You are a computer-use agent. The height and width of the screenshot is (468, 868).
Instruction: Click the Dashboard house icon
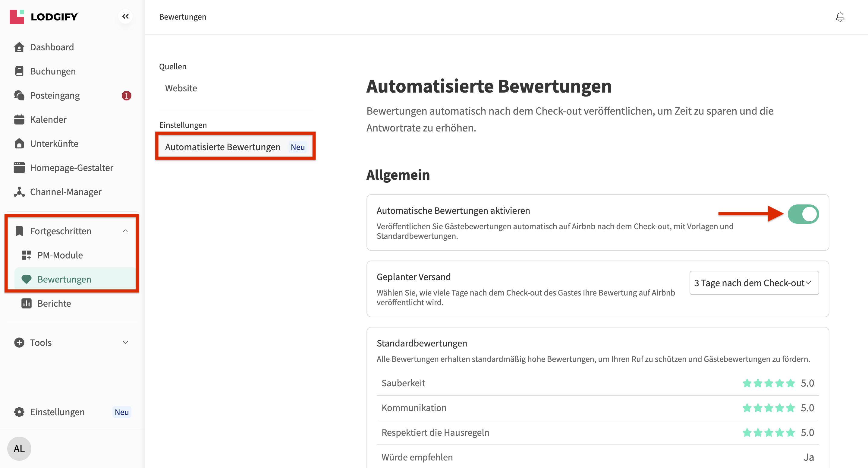(x=19, y=47)
